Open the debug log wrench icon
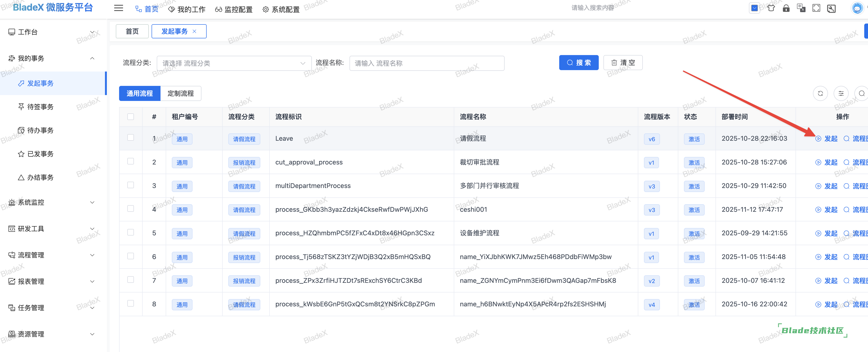868x352 pixels. click(x=831, y=8)
